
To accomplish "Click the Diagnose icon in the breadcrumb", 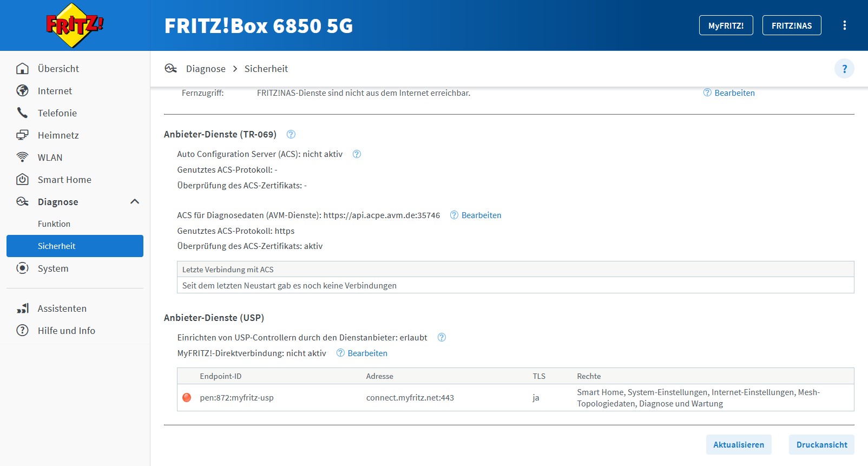I will click(171, 69).
